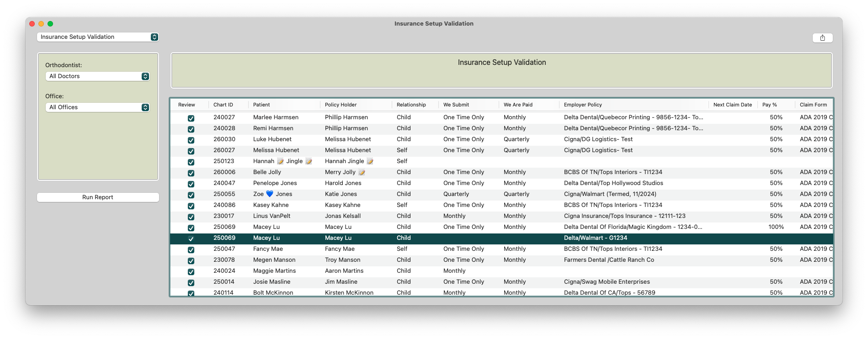Click policy holder Jonas Kelsall

(343, 216)
